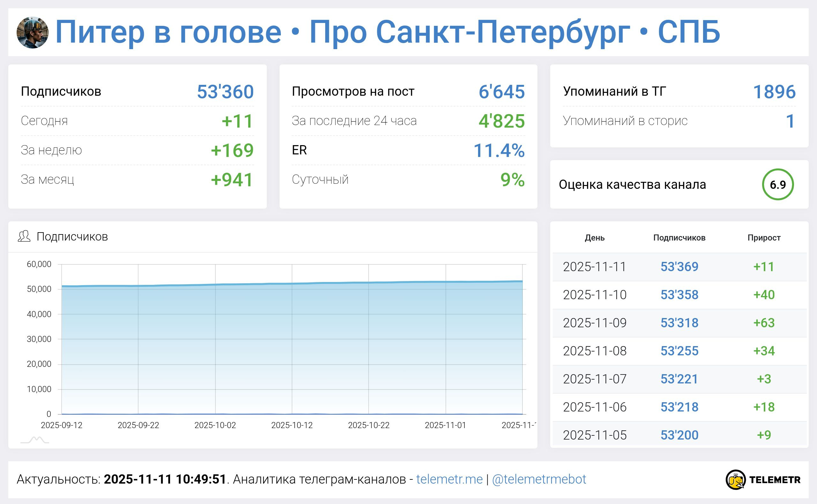Click the small sparkline chart icon
This screenshot has width=817, height=504.
[35, 440]
